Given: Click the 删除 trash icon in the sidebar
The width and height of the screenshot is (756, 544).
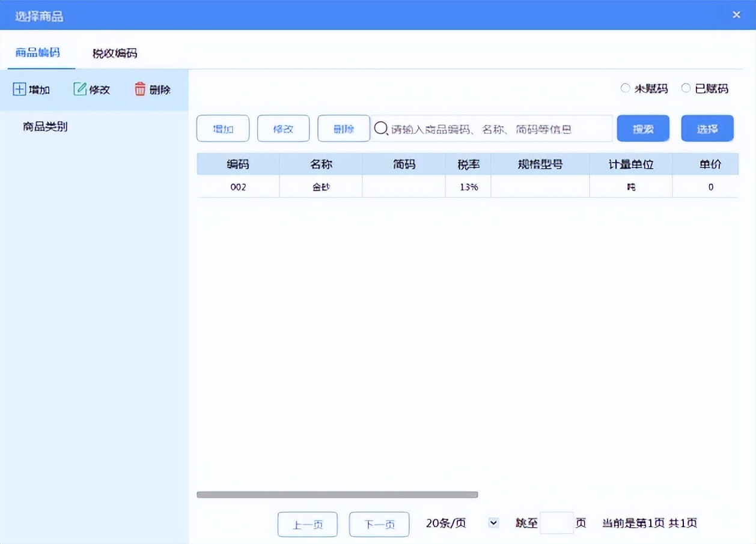Looking at the screenshot, I should tap(140, 89).
